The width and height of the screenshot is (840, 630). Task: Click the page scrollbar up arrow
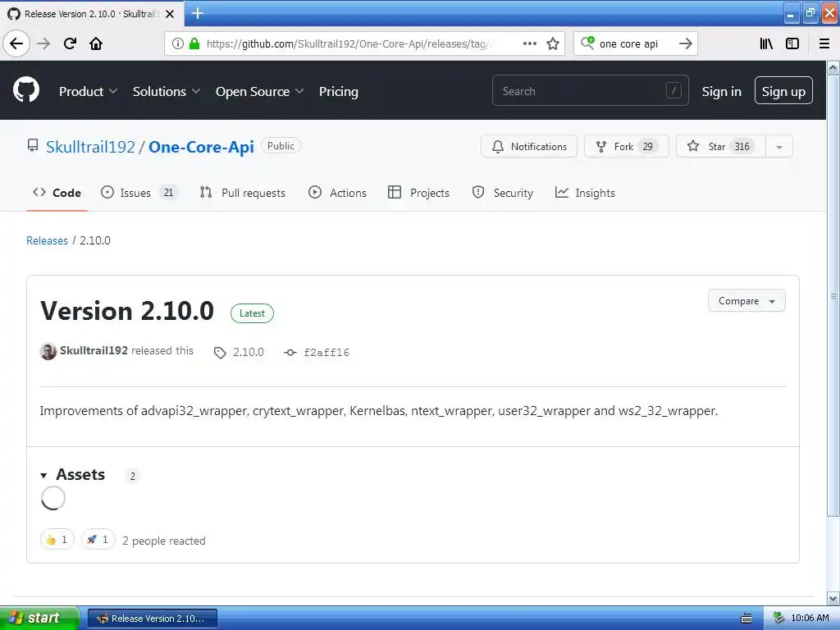point(833,67)
